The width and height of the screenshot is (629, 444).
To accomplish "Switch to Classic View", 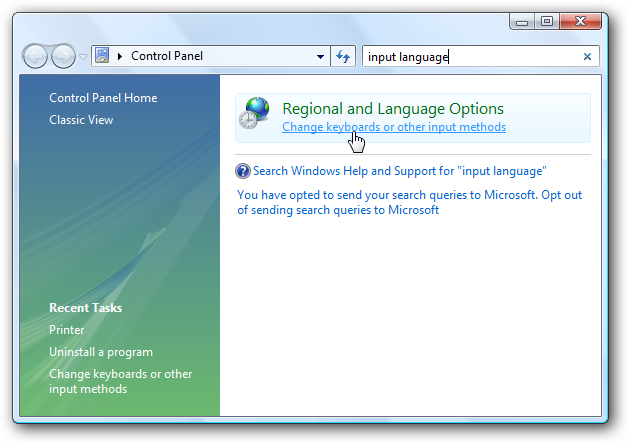I will point(81,120).
